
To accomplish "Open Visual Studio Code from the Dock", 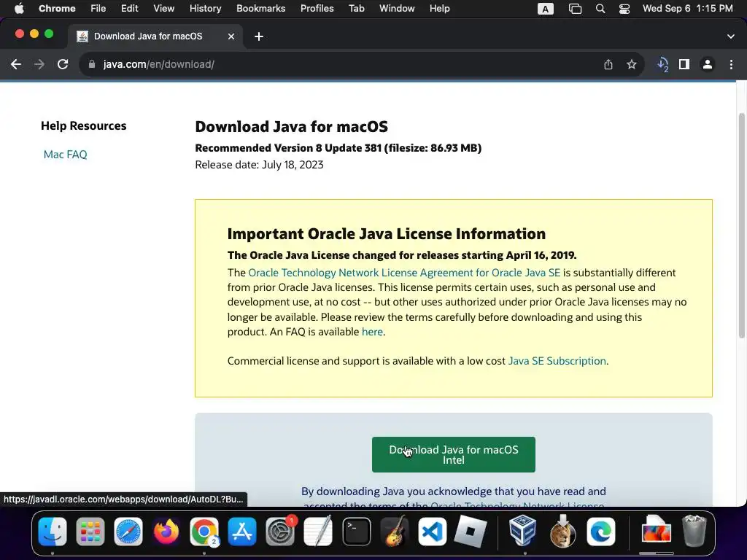I will point(432,532).
